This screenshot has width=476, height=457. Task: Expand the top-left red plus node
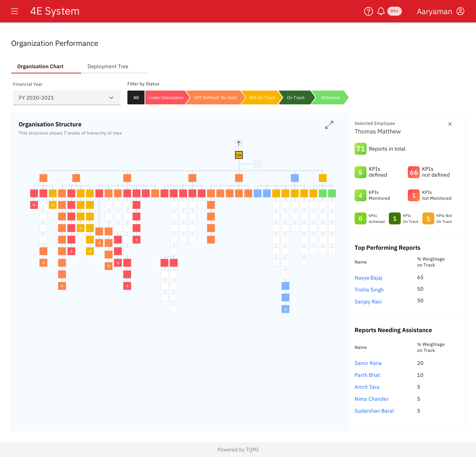pyautogui.click(x=34, y=205)
